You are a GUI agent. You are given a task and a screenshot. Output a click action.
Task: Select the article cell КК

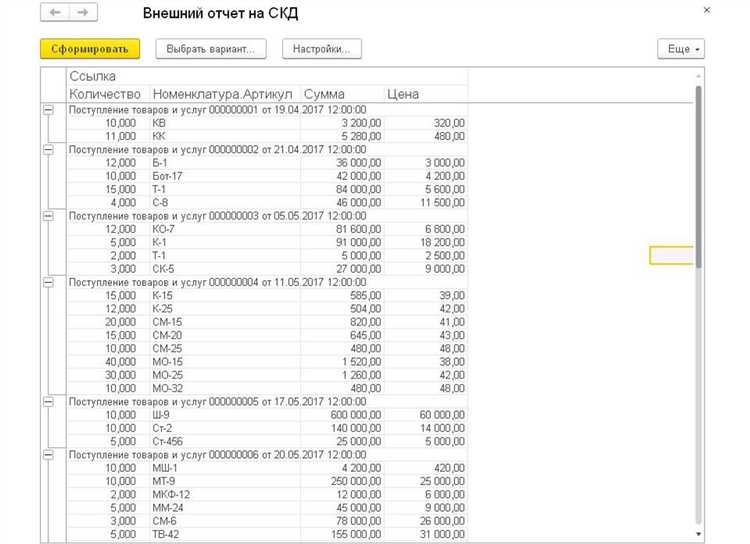point(225,136)
